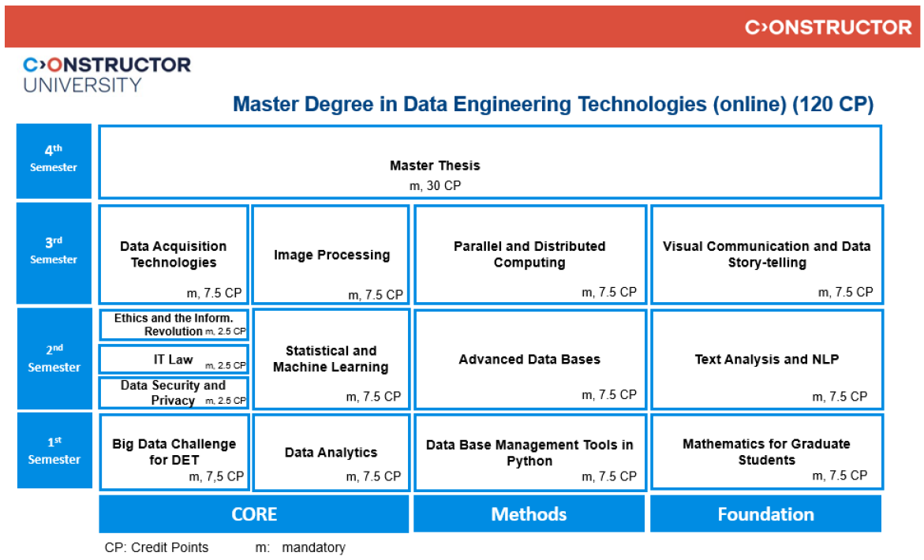924x560 pixels.
Task: Open Statistical and Machine Learning module
Action: (x=331, y=359)
